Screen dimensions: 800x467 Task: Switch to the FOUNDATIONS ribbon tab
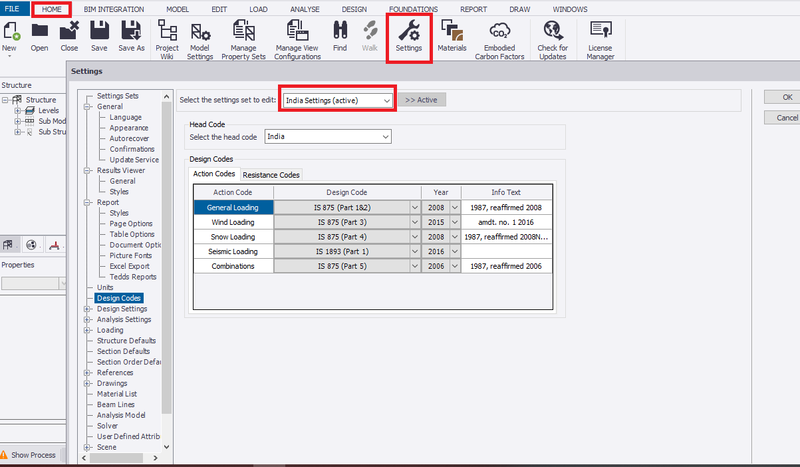click(x=413, y=9)
